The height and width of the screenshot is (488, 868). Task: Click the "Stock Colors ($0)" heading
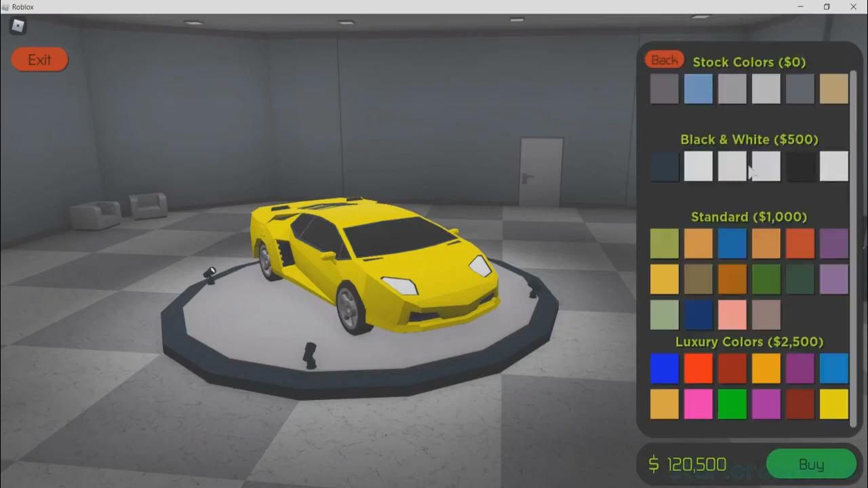point(749,62)
